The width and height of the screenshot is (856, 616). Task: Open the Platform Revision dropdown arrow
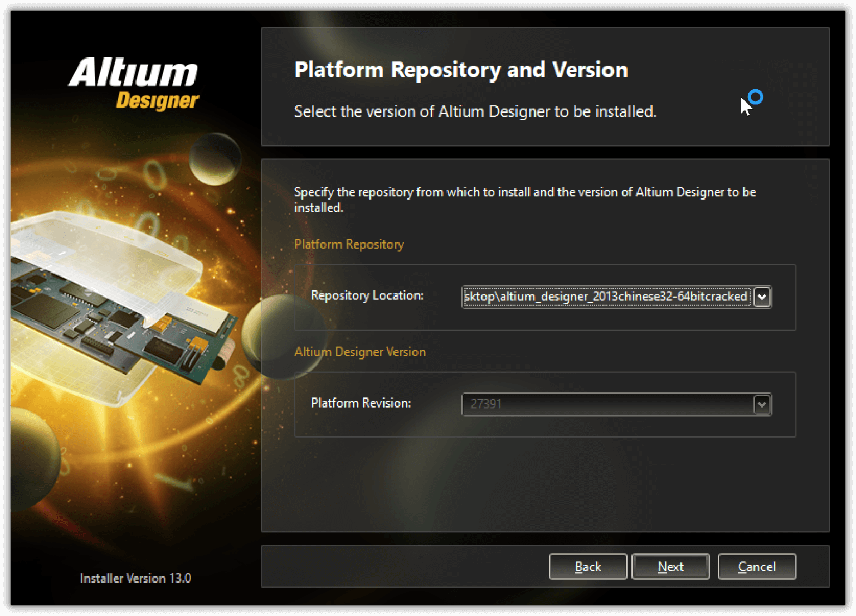pyautogui.click(x=762, y=404)
